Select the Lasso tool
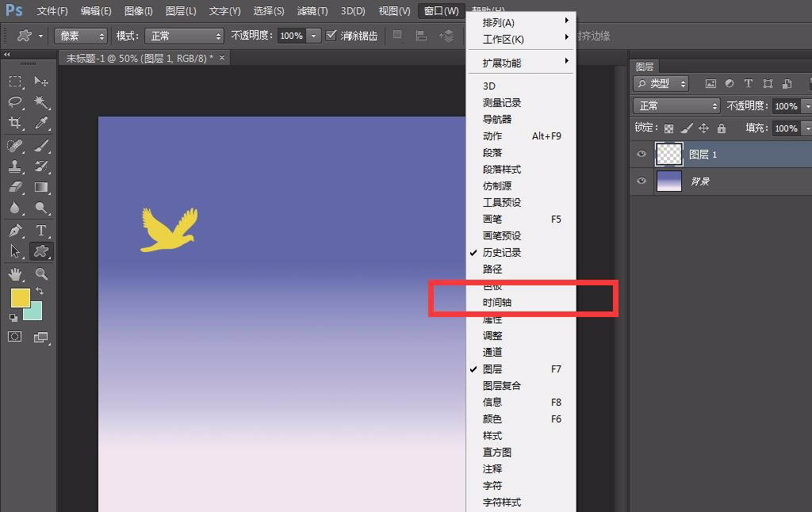 coord(15,102)
